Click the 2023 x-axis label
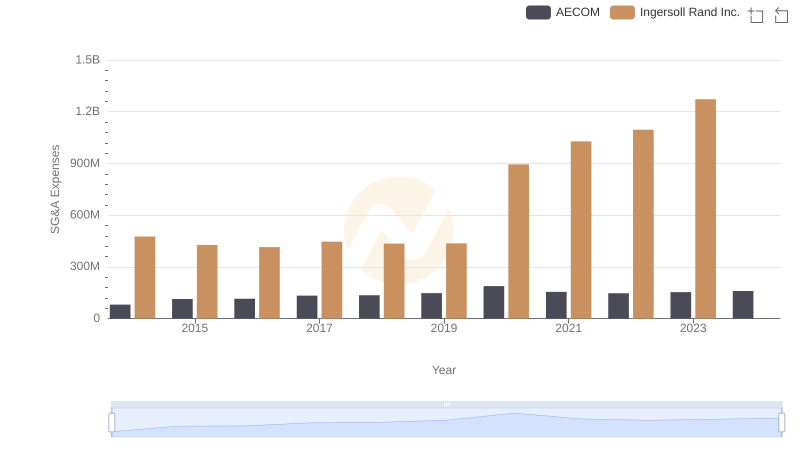Screen dimensions: 800x461 click(693, 328)
